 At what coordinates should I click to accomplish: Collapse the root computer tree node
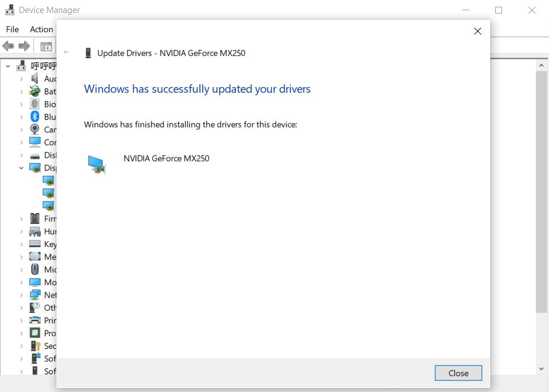pyautogui.click(x=8, y=66)
